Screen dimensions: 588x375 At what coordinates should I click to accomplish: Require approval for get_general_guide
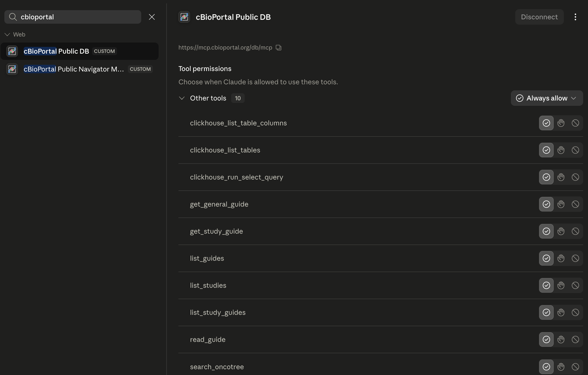561,204
